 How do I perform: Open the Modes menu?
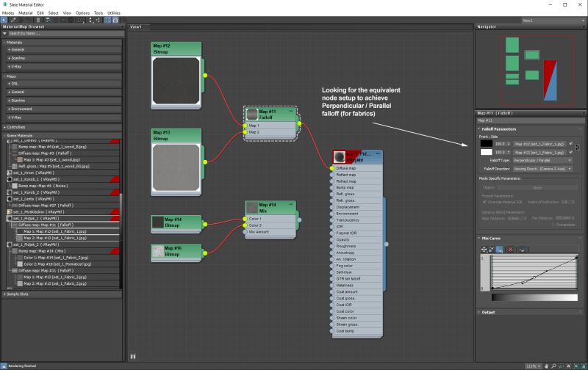[8, 12]
